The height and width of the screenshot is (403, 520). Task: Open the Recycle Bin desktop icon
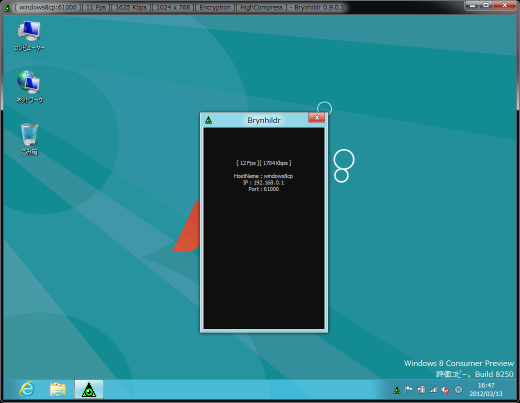(29, 139)
